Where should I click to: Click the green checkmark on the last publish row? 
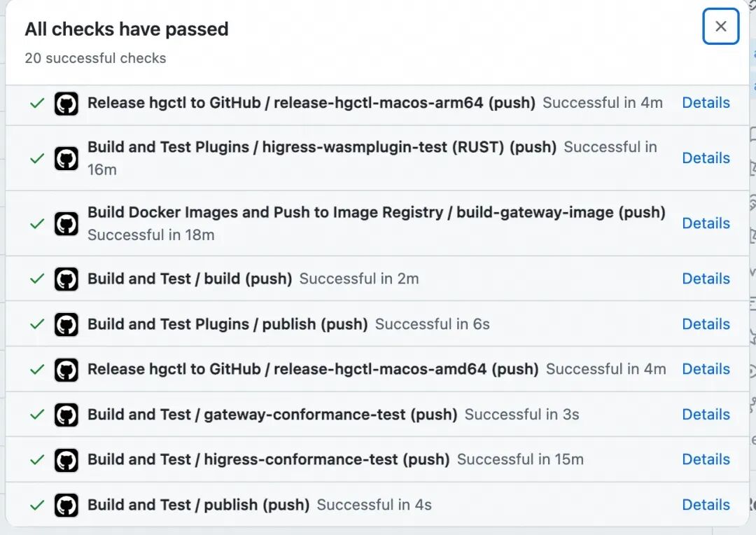tap(37, 504)
